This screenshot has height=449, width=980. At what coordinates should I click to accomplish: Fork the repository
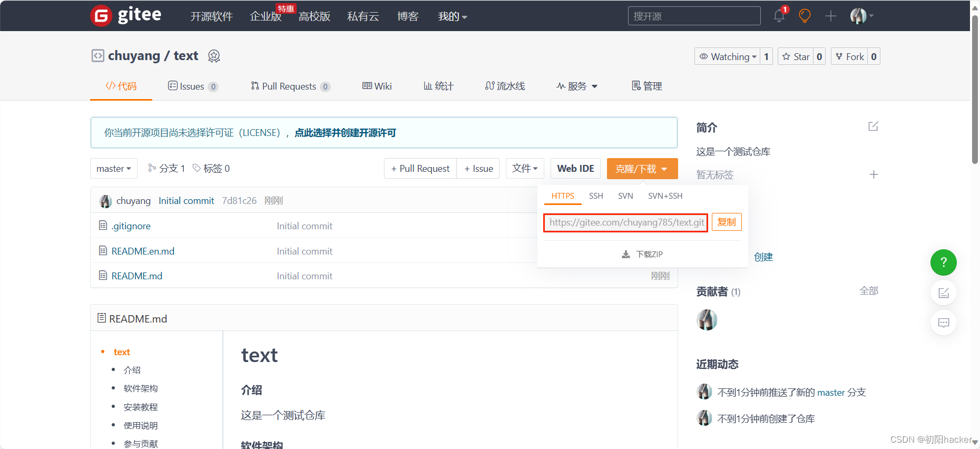tap(849, 56)
